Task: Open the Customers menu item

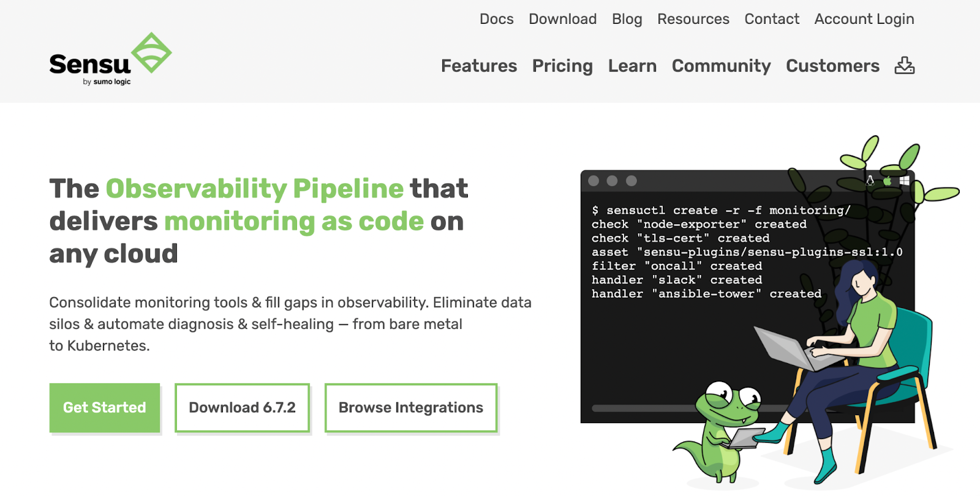Action: click(x=832, y=66)
